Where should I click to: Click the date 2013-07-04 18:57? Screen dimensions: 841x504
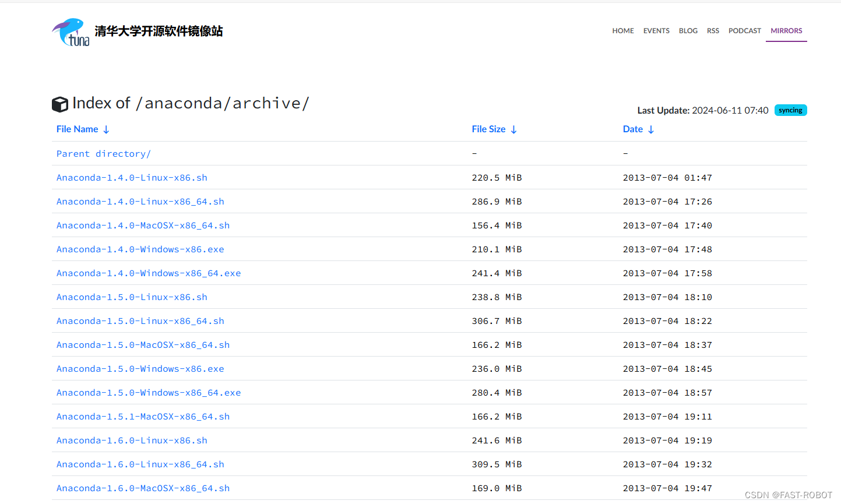point(667,393)
